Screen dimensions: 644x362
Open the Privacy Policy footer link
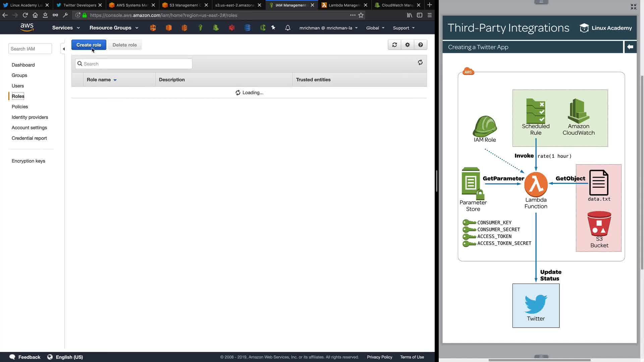coord(379,357)
